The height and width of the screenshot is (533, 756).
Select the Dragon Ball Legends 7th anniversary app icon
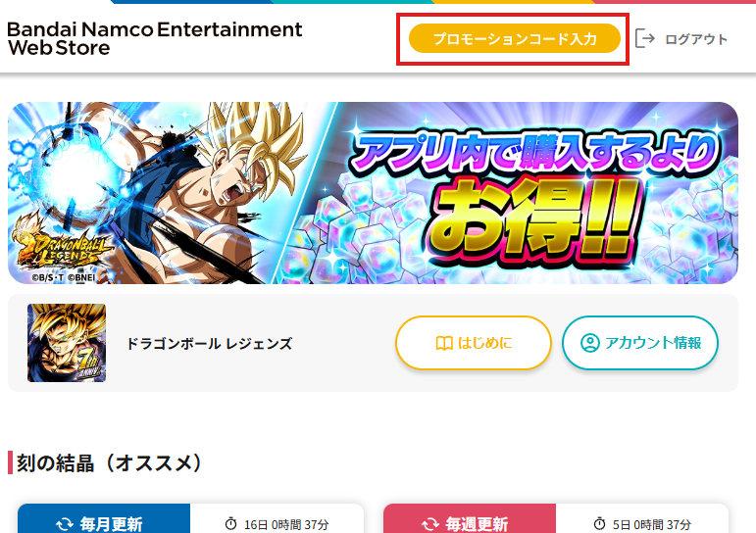67,343
